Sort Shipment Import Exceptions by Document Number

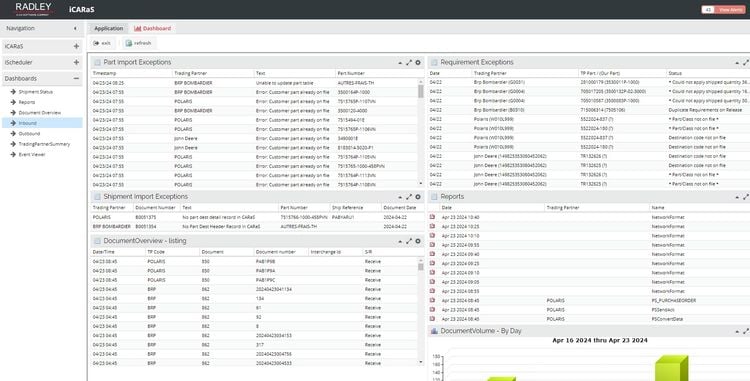(156, 207)
